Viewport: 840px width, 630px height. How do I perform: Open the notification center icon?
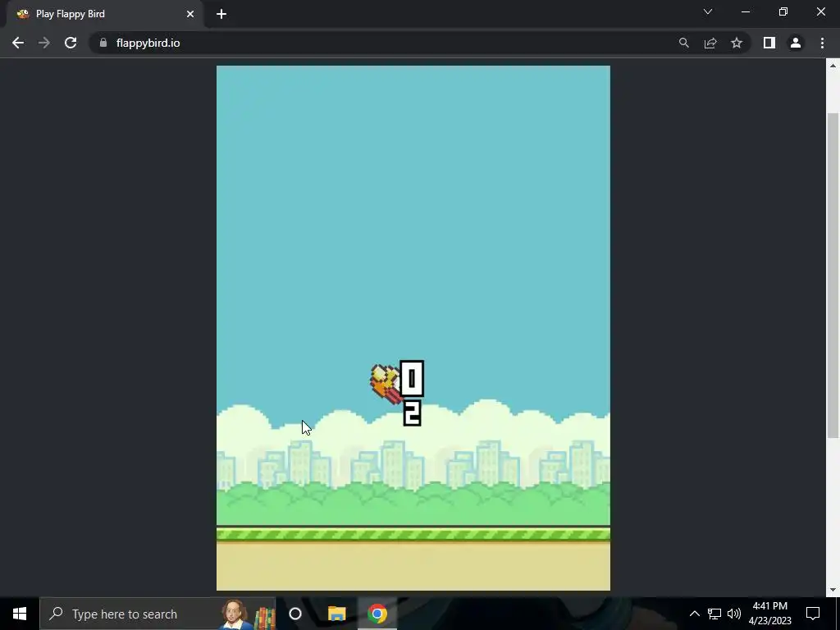pyautogui.click(x=813, y=614)
